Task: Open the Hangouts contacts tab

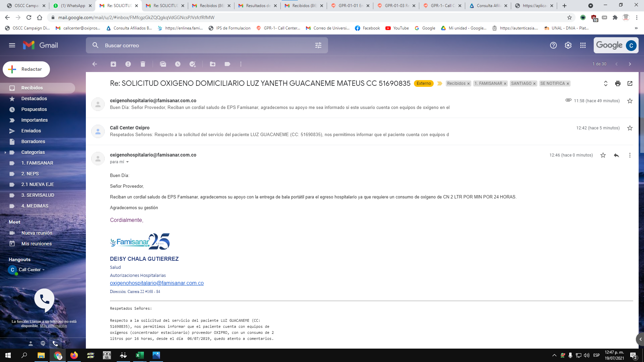Action: pos(31,343)
